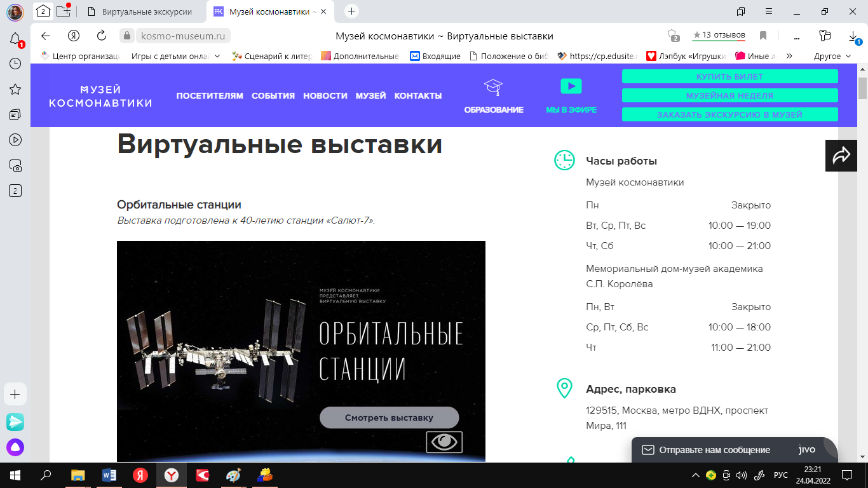Click Заказать экскурсию в музей button
The width and height of the screenshot is (868, 488).
[729, 114]
